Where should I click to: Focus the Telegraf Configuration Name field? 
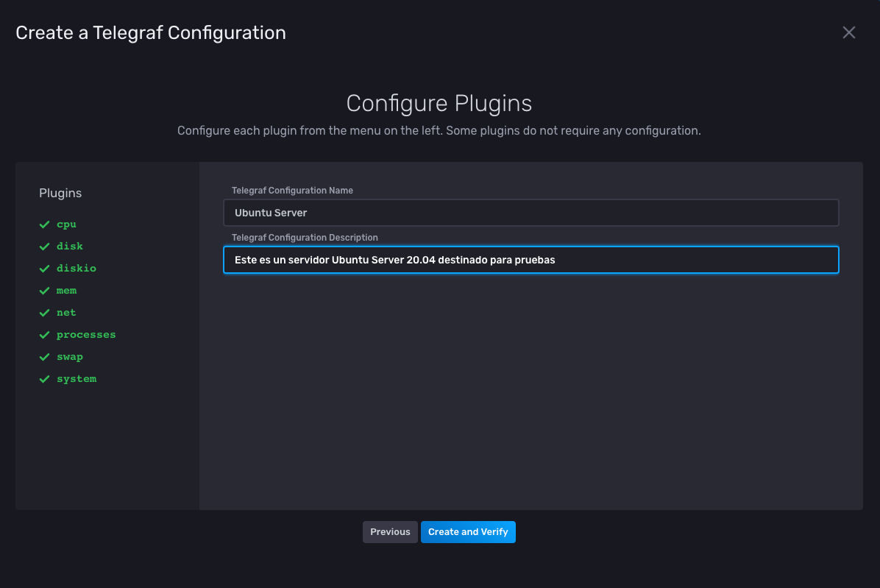(531, 213)
